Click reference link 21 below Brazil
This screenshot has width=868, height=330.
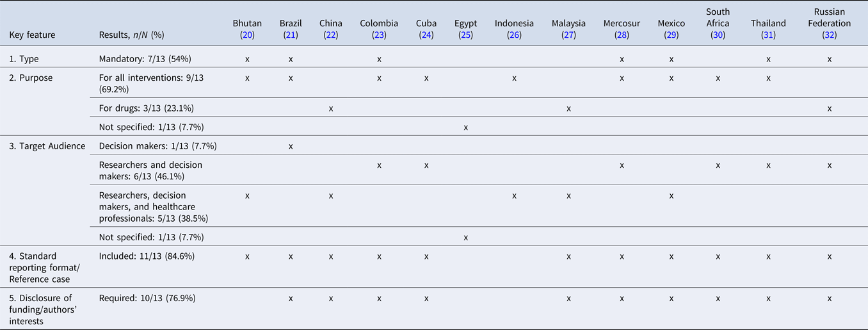click(x=291, y=35)
